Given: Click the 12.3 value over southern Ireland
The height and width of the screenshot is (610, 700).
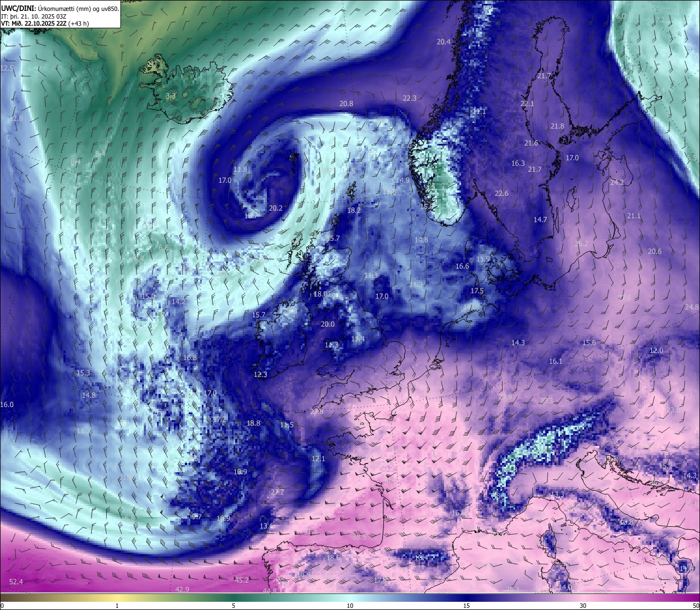Looking at the screenshot, I should pos(260,375).
